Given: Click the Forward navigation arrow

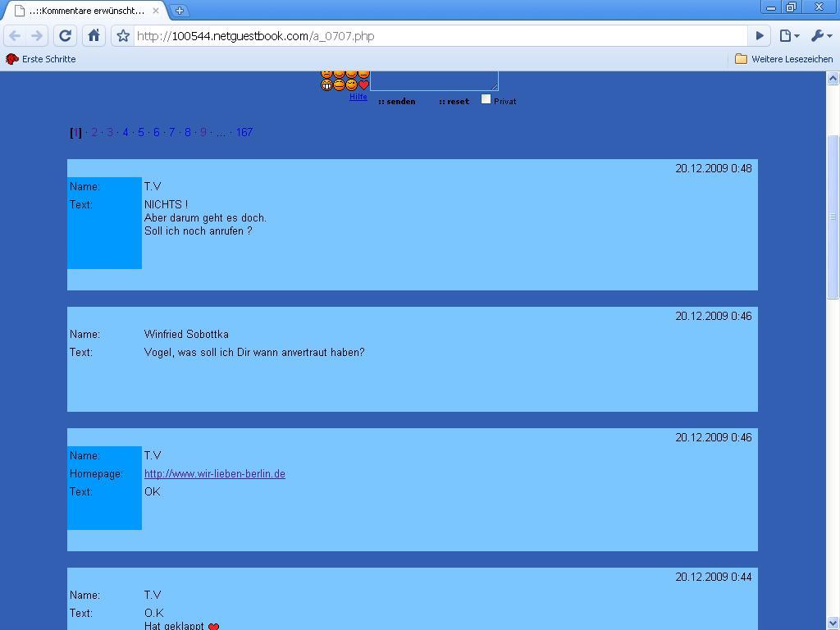Looking at the screenshot, I should pos(37,35).
